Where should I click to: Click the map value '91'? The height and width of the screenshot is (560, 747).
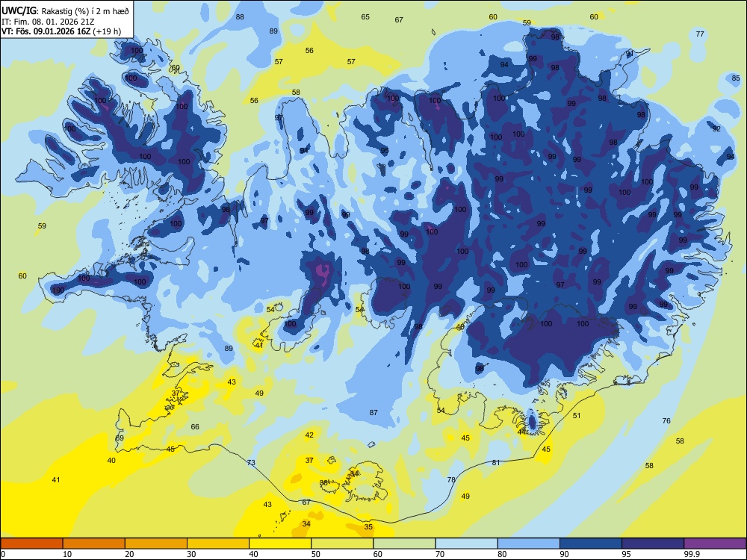point(630,53)
